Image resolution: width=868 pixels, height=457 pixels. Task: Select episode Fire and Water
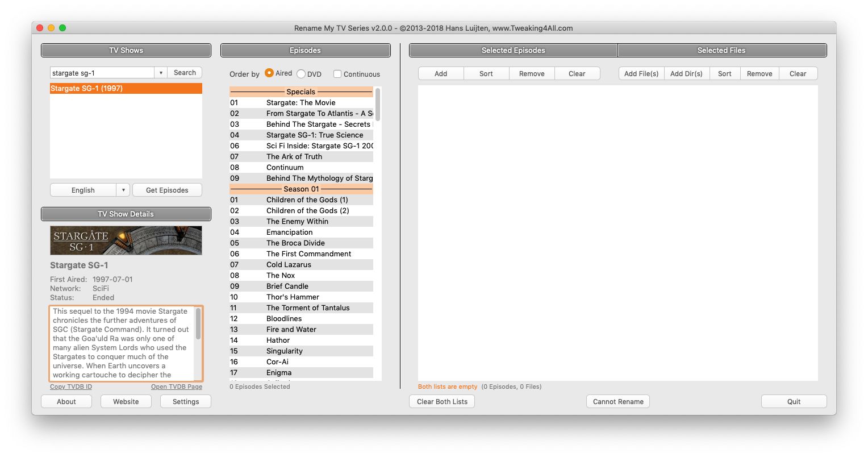(301, 330)
